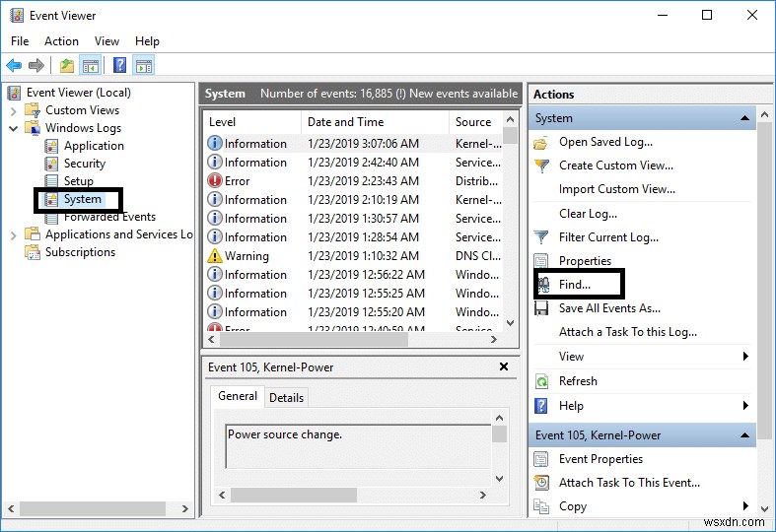Select Forwarded Events log
The height and width of the screenshot is (532, 776).
coord(109,217)
